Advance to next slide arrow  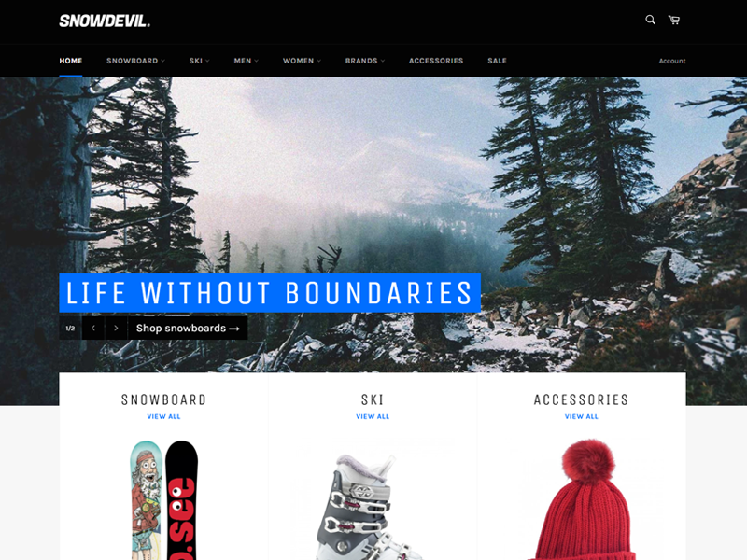[x=116, y=329]
